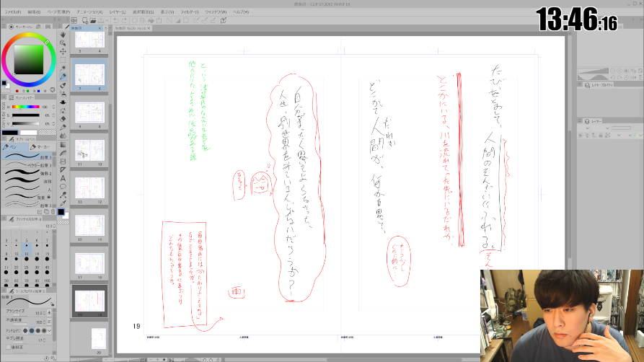Select the Eraser tool

(63, 119)
